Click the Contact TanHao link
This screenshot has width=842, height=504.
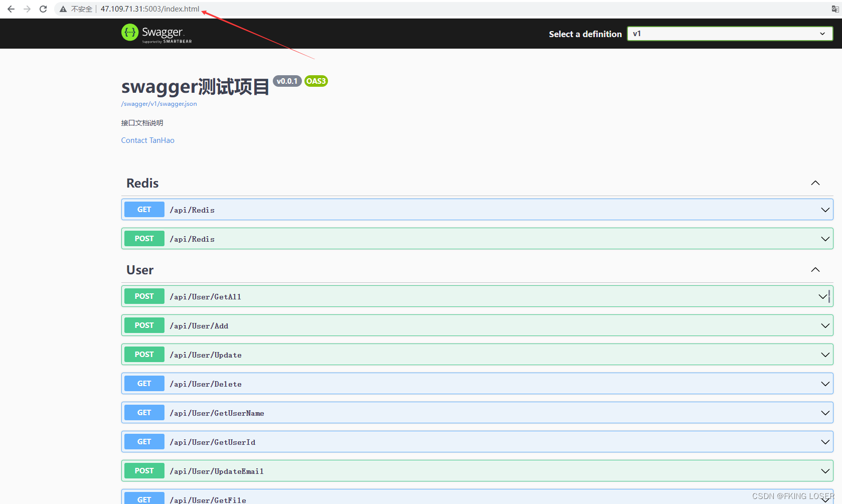point(148,140)
